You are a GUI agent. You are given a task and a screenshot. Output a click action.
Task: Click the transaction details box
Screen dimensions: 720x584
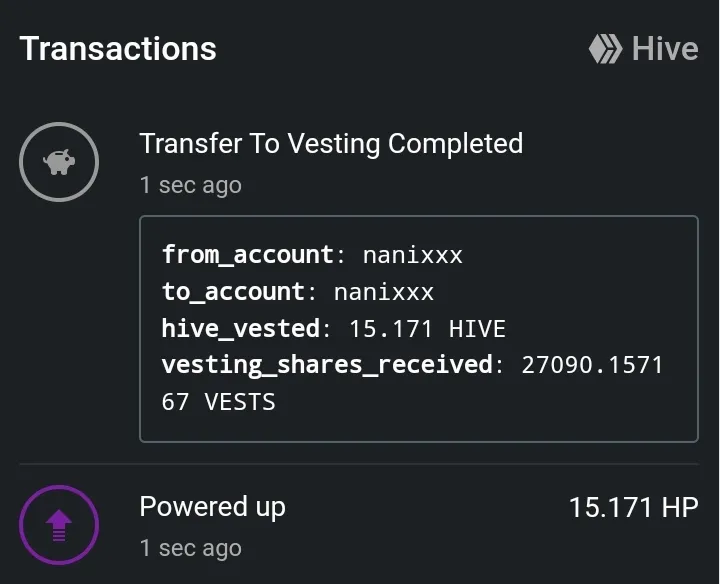click(x=419, y=329)
